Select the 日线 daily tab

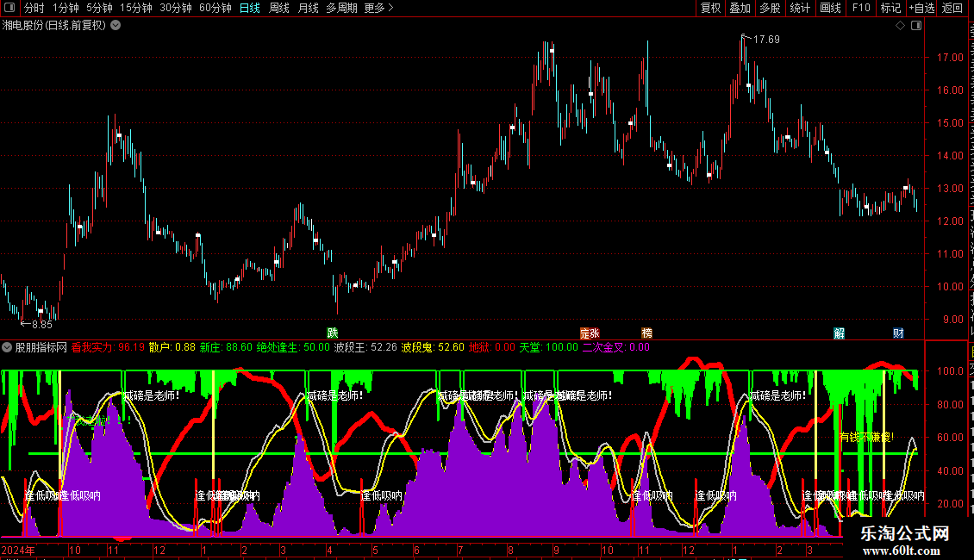pos(250,8)
